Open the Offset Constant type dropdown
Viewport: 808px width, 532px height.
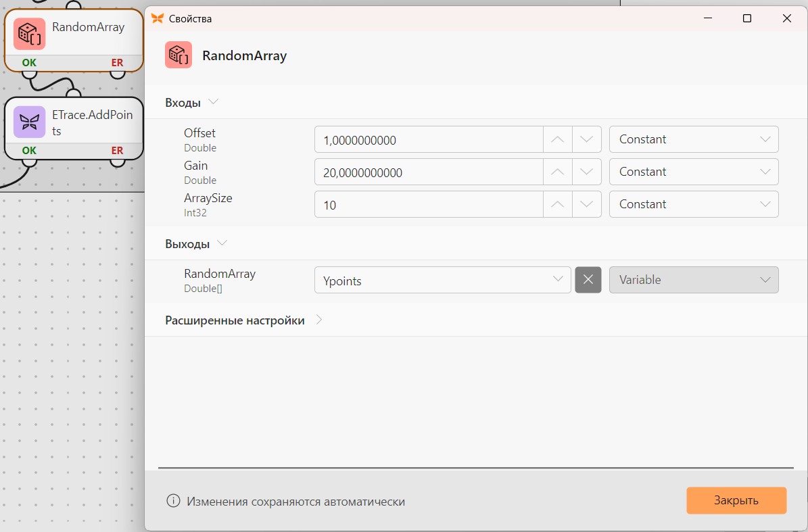[x=694, y=139]
